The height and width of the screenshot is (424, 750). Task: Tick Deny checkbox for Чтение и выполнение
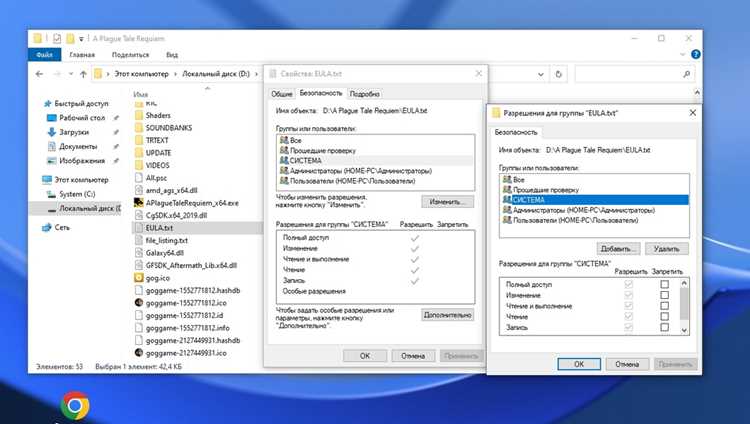click(664, 306)
